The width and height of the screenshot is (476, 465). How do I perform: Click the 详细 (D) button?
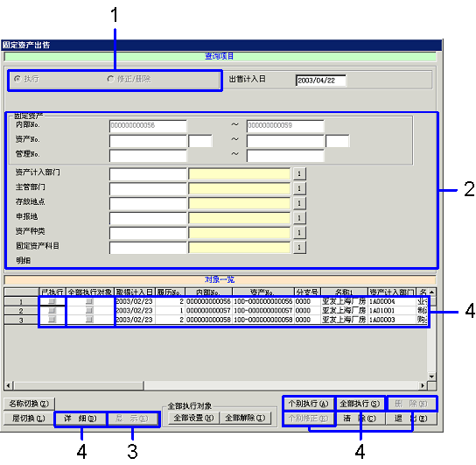click(80, 419)
